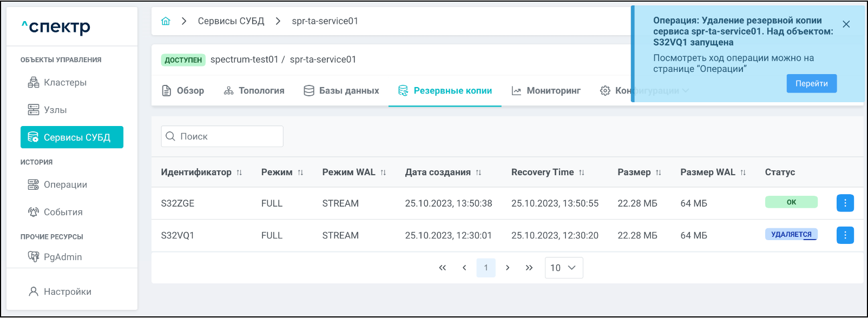Open the three-dot menu for backup S32ZGE
The width and height of the screenshot is (868, 318).
pos(845,203)
